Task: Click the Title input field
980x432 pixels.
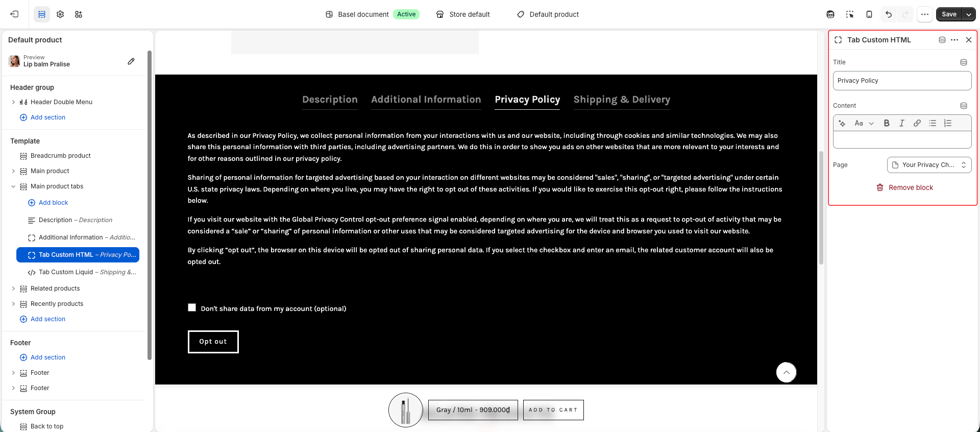Action: coord(902,81)
